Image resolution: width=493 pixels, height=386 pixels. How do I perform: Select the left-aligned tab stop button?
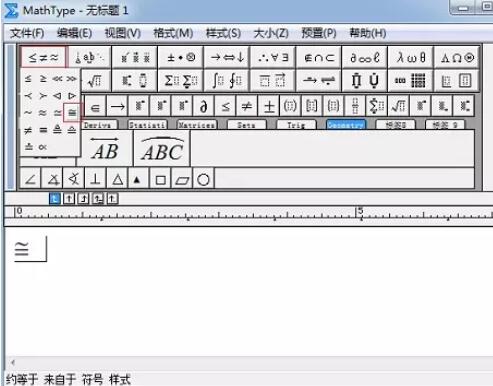point(54,199)
